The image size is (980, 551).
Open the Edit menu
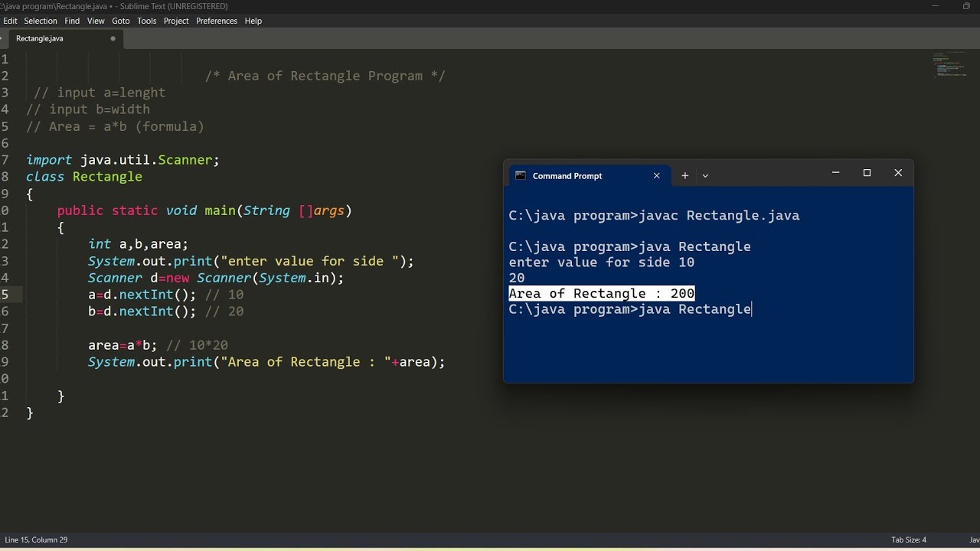point(9,21)
